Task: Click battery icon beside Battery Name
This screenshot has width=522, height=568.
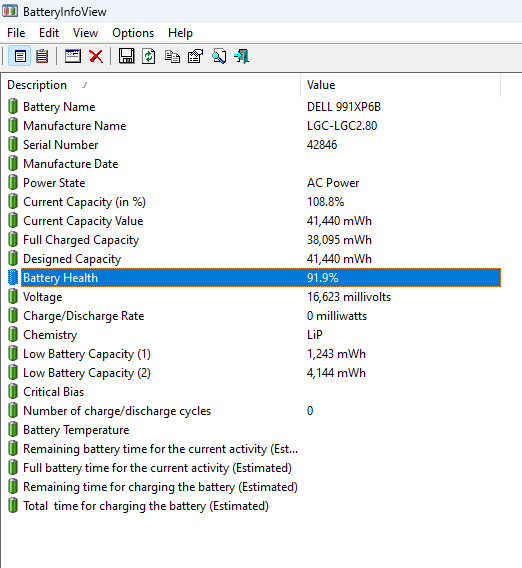Action: [13, 106]
